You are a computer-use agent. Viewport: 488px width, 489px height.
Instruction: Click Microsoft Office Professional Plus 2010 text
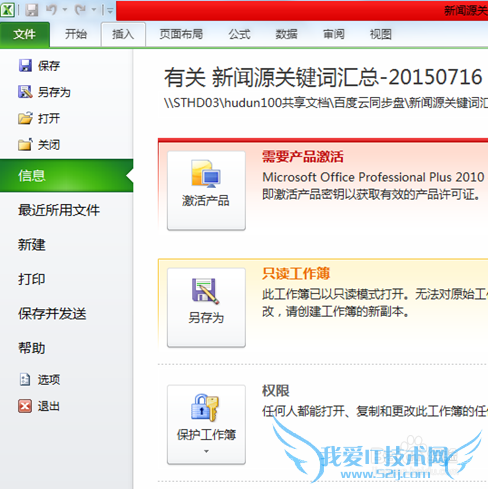tap(373, 177)
